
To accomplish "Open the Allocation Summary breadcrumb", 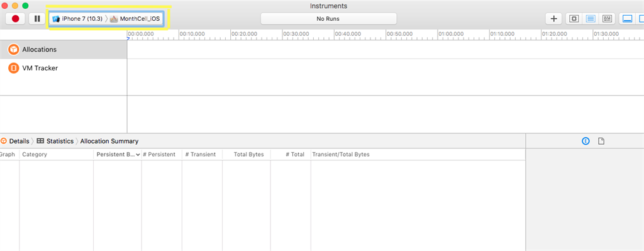I will (109, 141).
